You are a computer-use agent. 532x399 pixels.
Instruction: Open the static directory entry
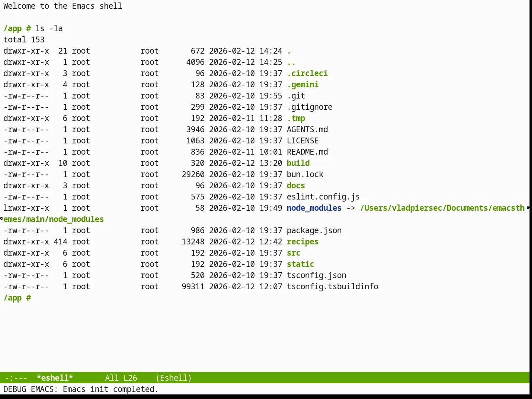tap(300, 264)
